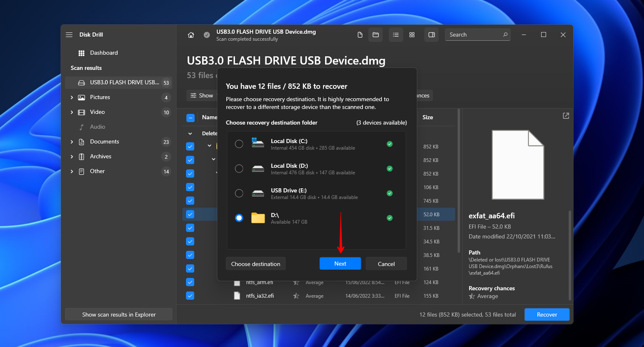Click the Documents category icon
The height and width of the screenshot is (347, 644).
[x=81, y=142]
